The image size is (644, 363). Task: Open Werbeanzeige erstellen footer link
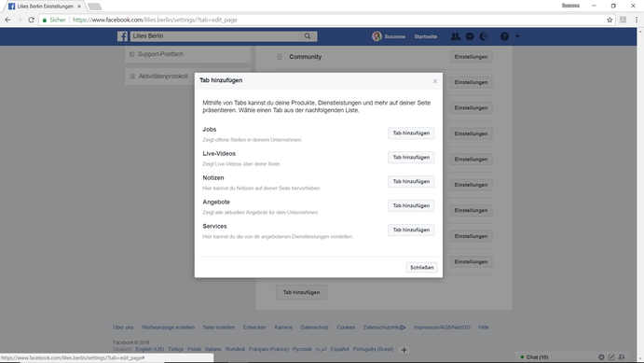click(x=168, y=328)
